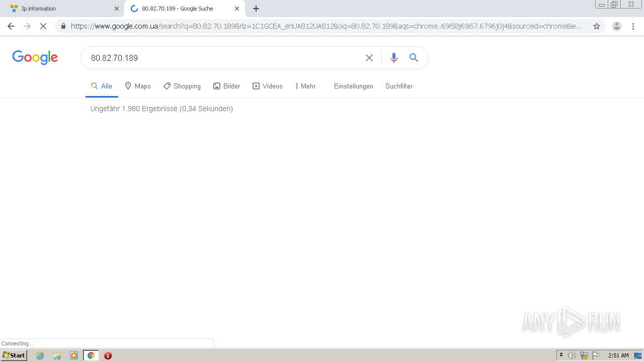Click the taskbar clock 2:51 AM
The width and height of the screenshot is (644, 362).
(618, 355)
